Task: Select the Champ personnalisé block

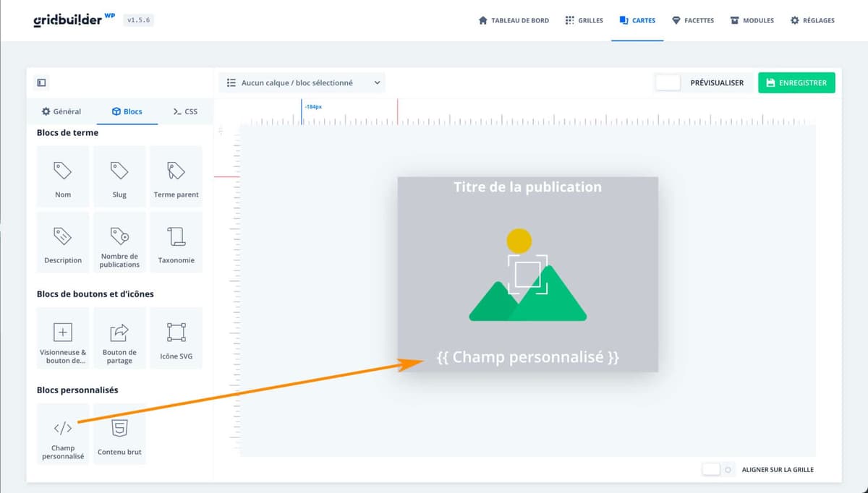Action: click(63, 434)
